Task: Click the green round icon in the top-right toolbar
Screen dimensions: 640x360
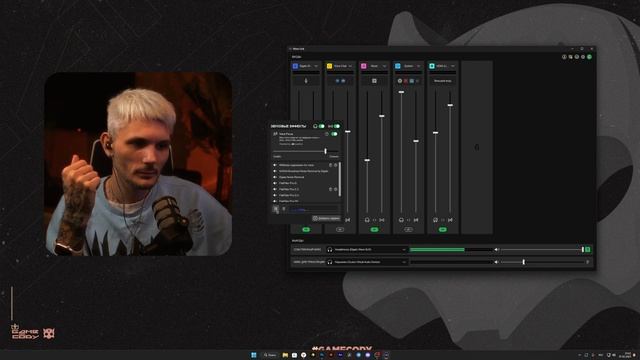Action: coord(589,57)
